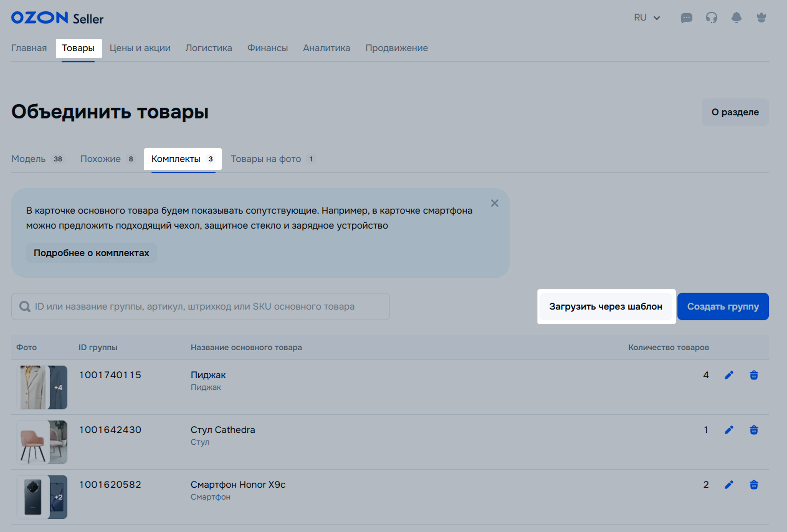The width and height of the screenshot is (787, 532).
Task: Delete the Пиджак group via trash icon
Action: point(754,375)
